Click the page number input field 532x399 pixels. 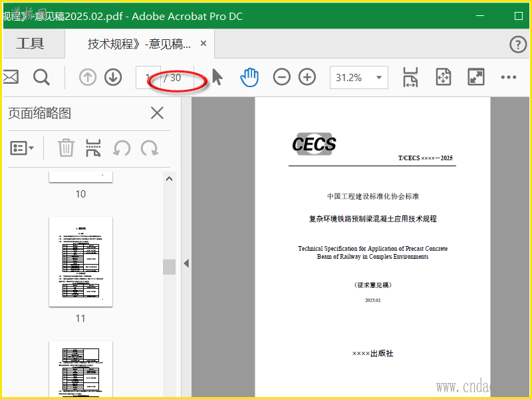148,77
